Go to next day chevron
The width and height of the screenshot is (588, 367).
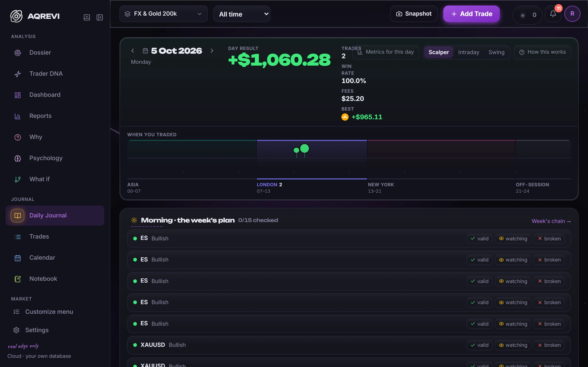pyautogui.click(x=212, y=51)
